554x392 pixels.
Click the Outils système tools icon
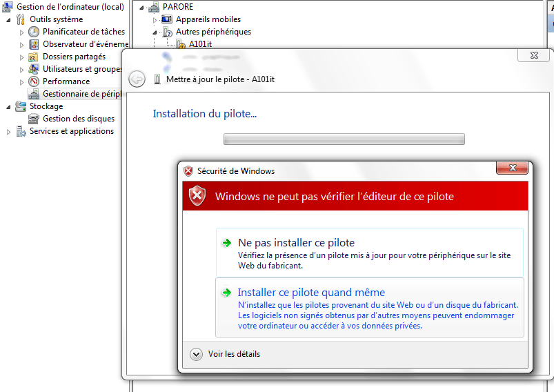click(21, 19)
